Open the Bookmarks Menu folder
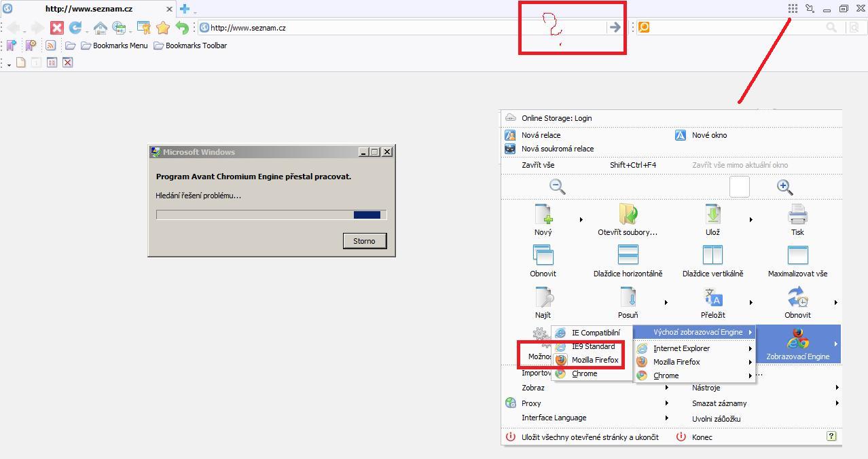Viewport: 868px width, 459px height. tap(114, 45)
